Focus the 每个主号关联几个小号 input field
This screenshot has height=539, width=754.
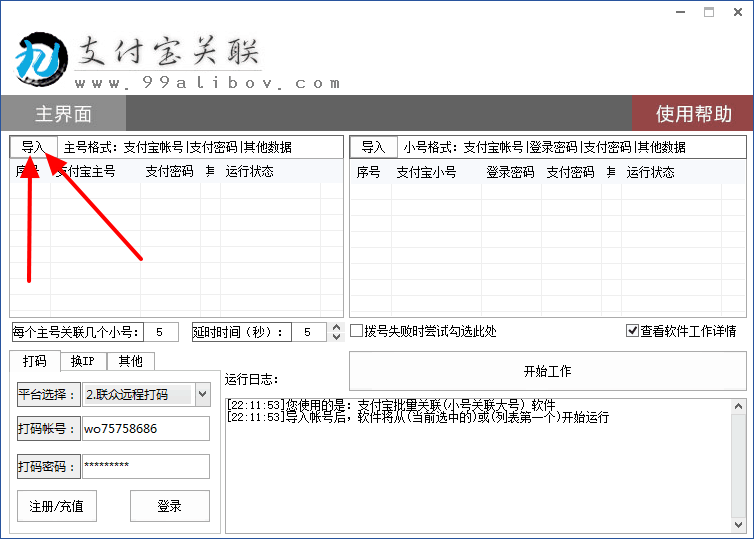tap(161, 332)
